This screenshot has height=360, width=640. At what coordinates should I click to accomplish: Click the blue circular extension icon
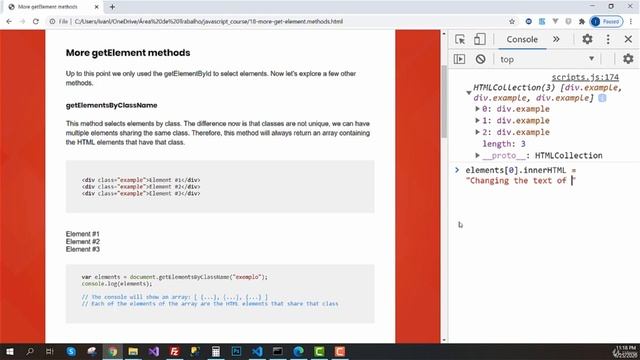click(x=529, y=21)
